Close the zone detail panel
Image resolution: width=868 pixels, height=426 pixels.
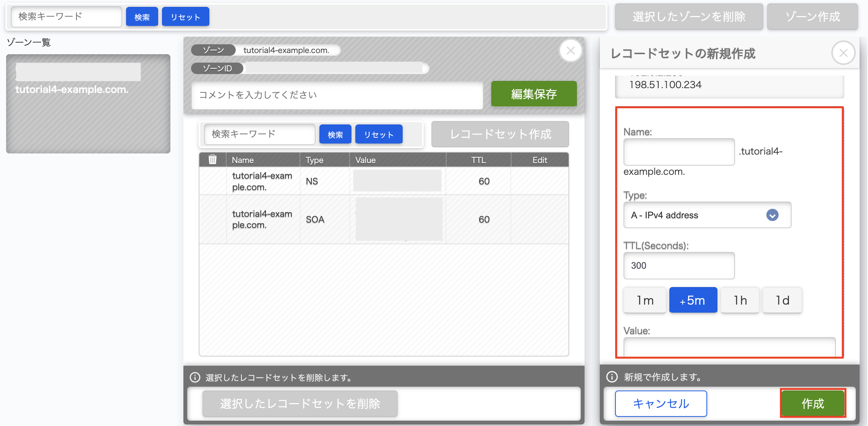click(570, 51)
